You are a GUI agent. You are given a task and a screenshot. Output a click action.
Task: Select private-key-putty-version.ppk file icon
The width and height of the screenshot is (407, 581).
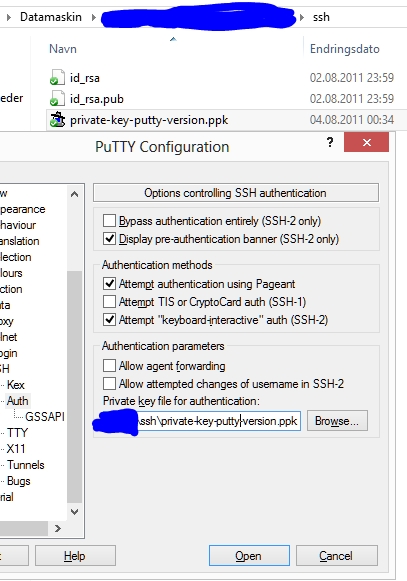(x=57, y=120)
